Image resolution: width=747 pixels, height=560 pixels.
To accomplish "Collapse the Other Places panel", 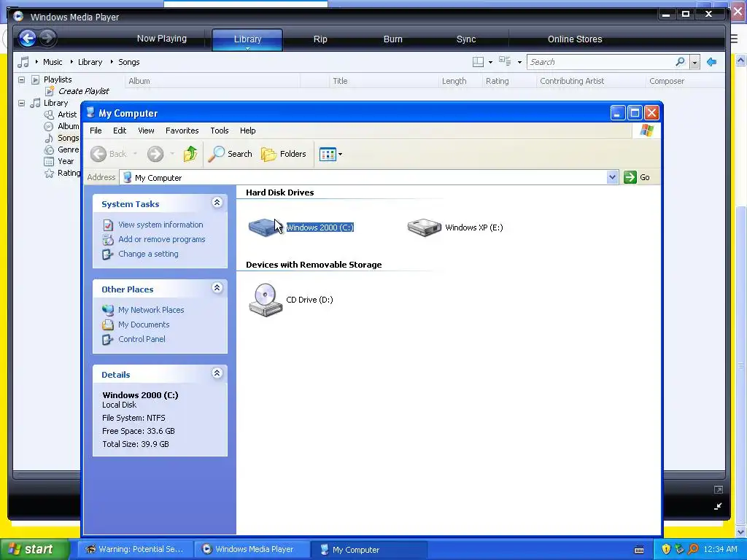I will 217,288.
